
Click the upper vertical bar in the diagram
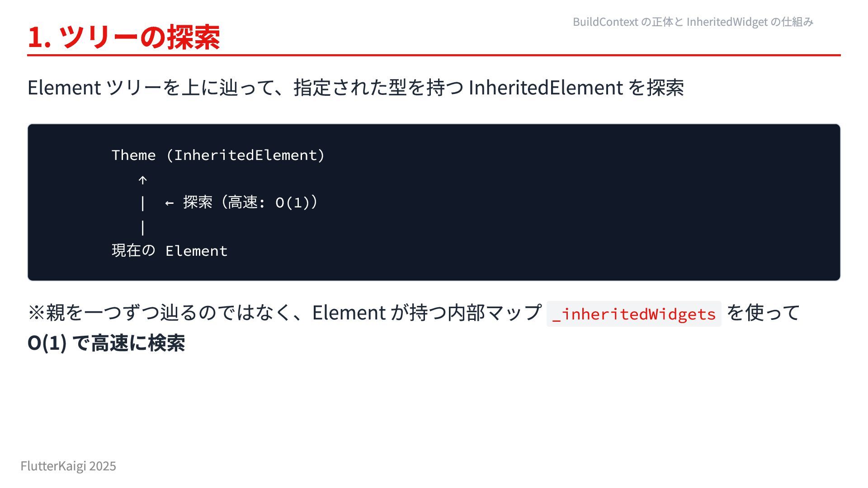click(x=143, y=203)
